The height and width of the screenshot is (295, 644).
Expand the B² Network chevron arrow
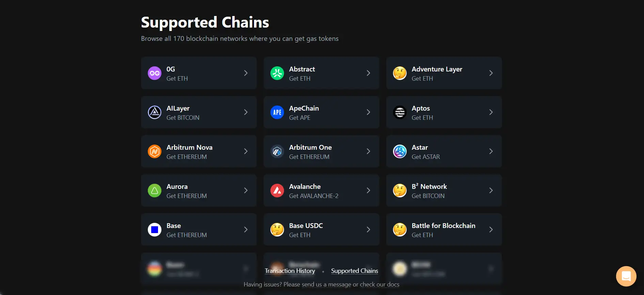491,191
